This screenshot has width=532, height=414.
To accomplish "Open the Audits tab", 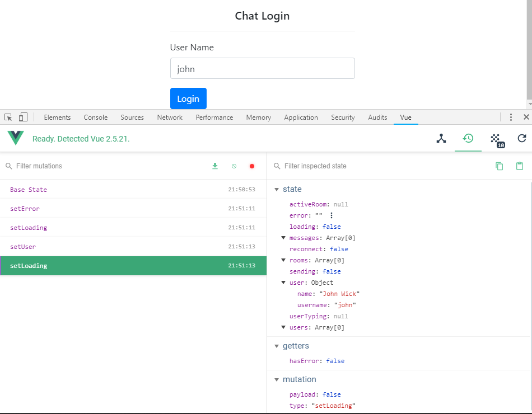I will coord(377,117).
